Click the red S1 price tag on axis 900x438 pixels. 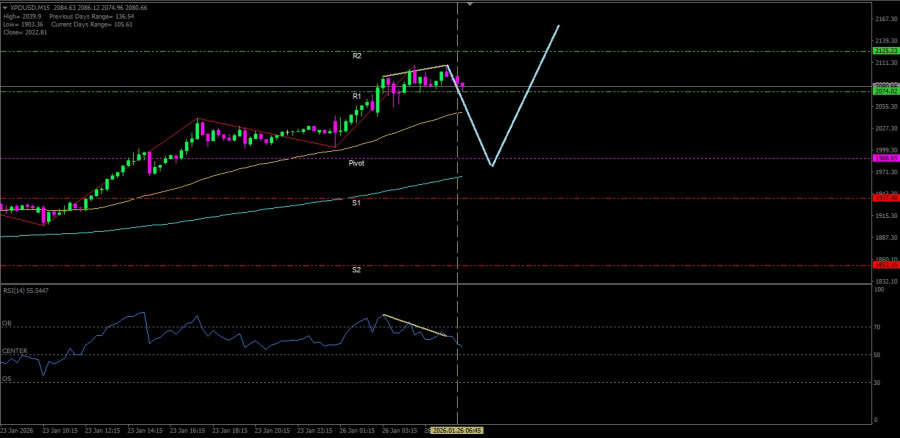(x=884, y=198)
